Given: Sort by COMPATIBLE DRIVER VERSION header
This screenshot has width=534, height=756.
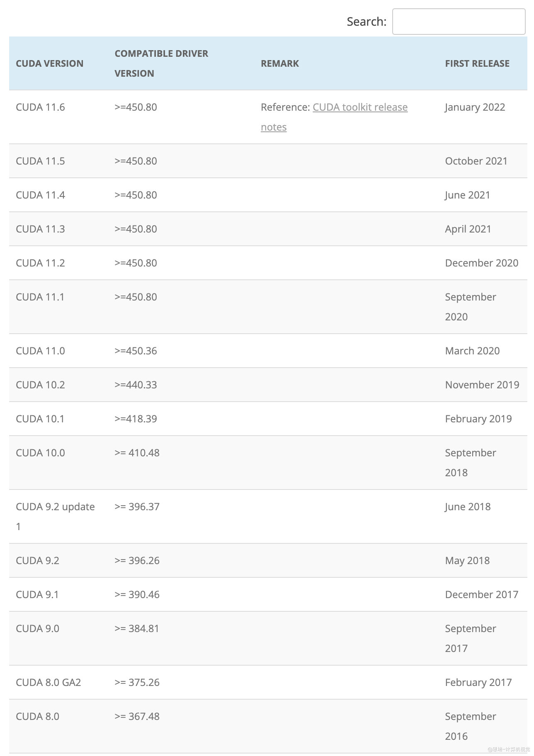Looking at the screenshot, I should coord(161,63).
